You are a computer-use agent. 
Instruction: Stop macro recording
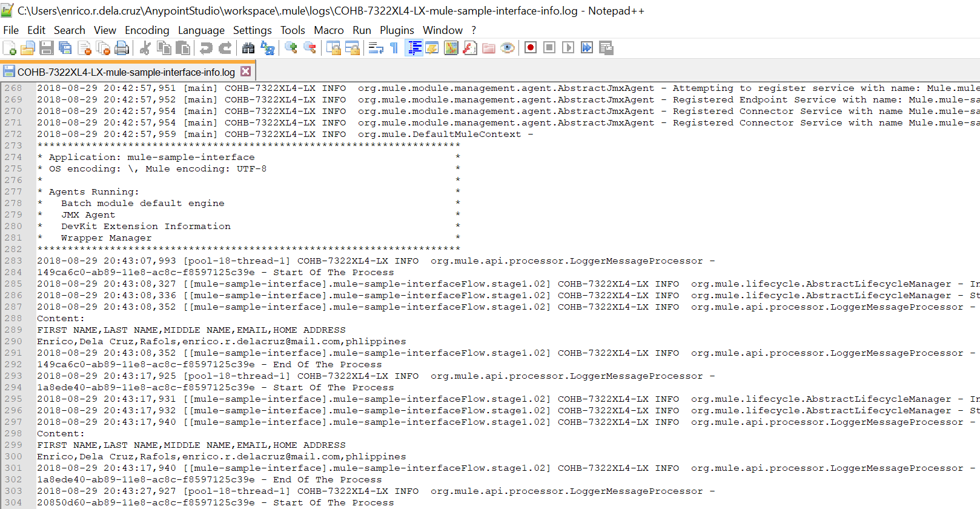pos(549,48)
